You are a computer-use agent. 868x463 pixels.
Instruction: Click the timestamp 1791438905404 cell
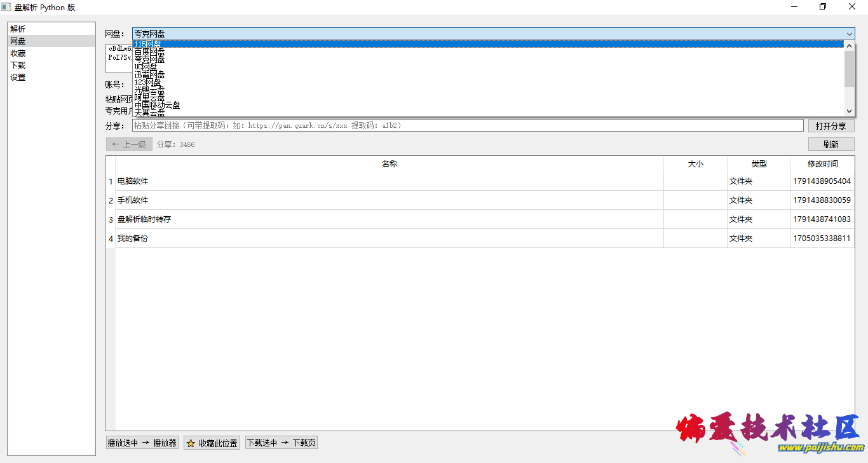tap(823, 181)
